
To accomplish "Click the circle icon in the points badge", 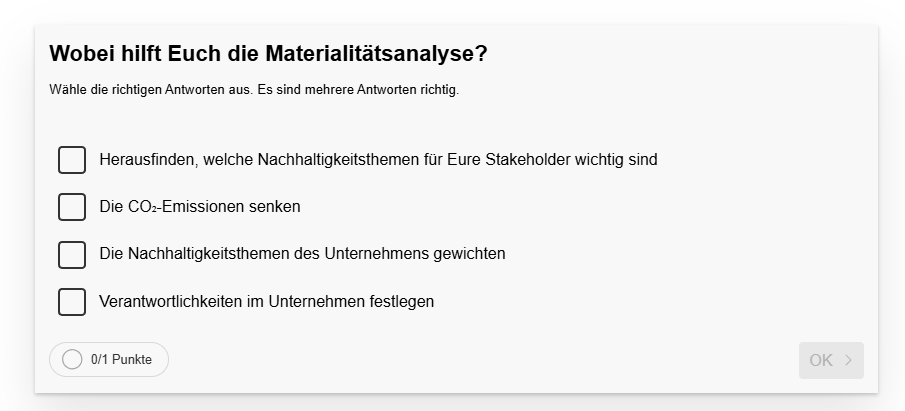I will coord(72,359).
